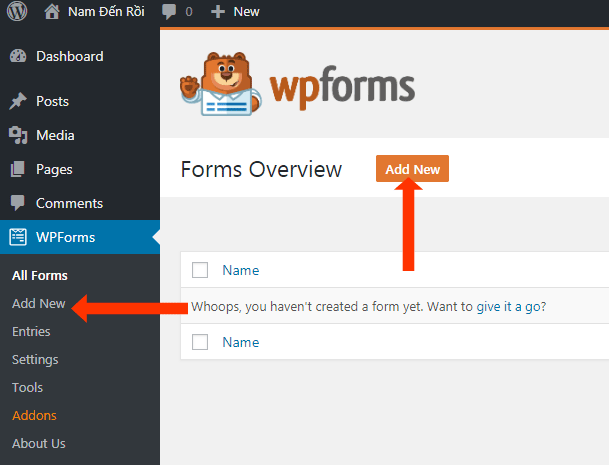Click the home icon beside site name

coord(53,12)
